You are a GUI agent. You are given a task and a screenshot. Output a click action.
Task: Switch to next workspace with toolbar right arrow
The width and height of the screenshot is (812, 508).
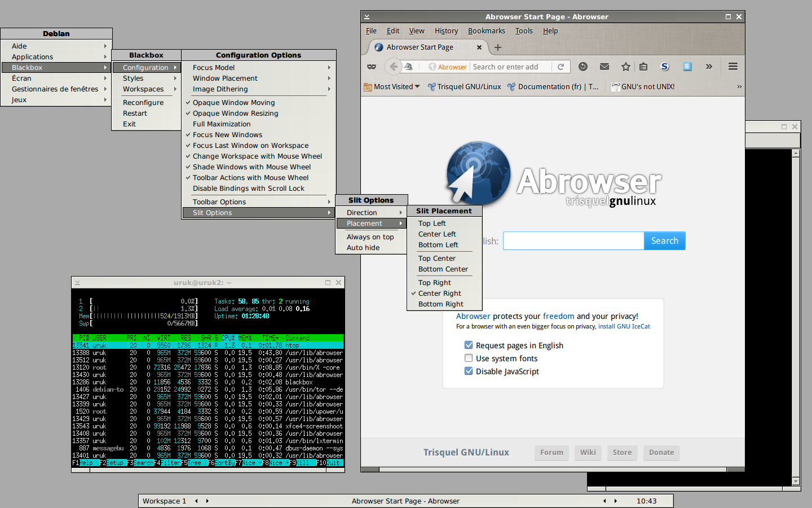[x=207, y=501]
